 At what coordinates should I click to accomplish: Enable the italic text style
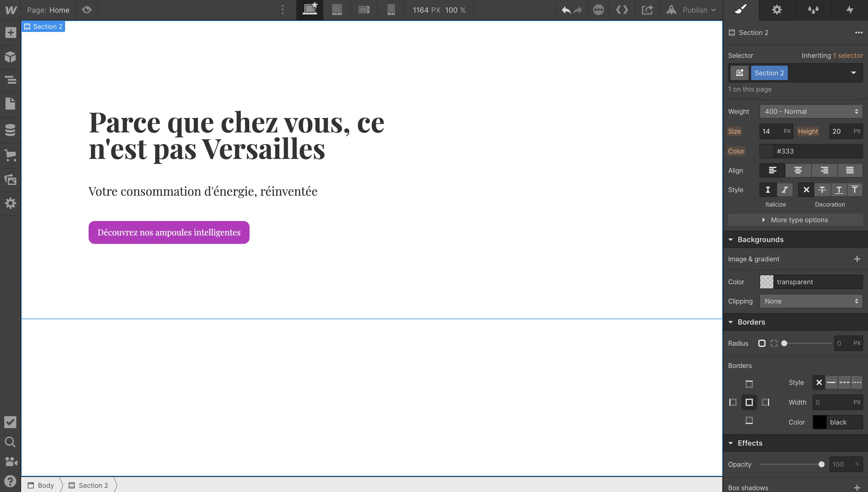coord(785,190)
